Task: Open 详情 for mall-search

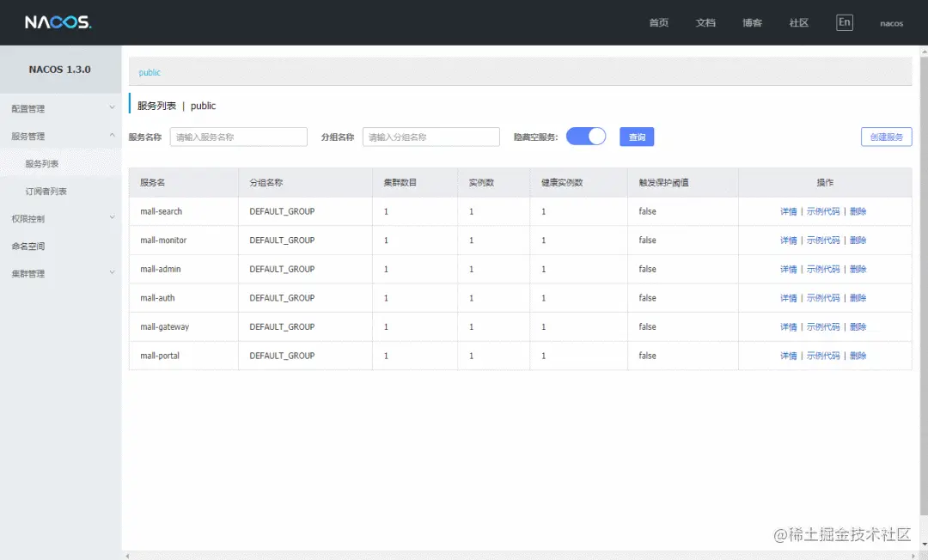Action: 788,211
